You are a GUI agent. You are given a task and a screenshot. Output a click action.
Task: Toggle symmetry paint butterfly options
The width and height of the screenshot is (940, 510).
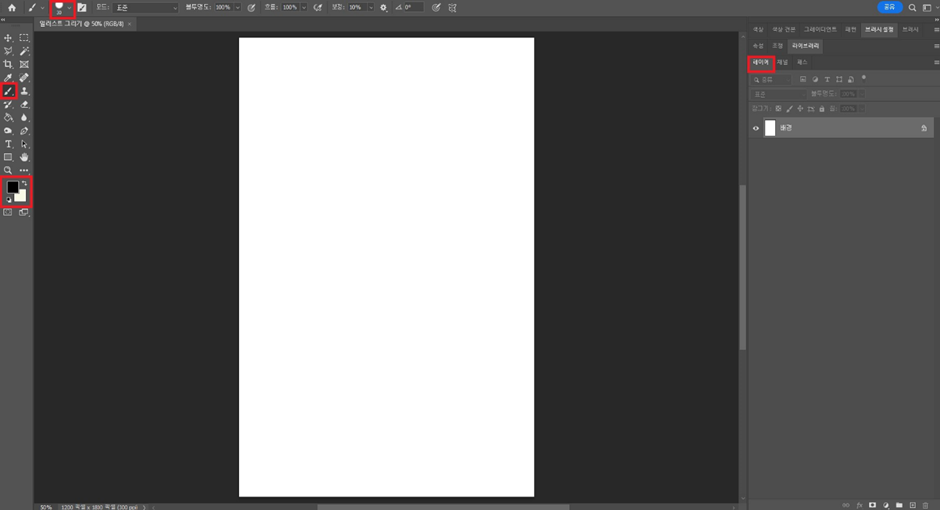[453, 8]
